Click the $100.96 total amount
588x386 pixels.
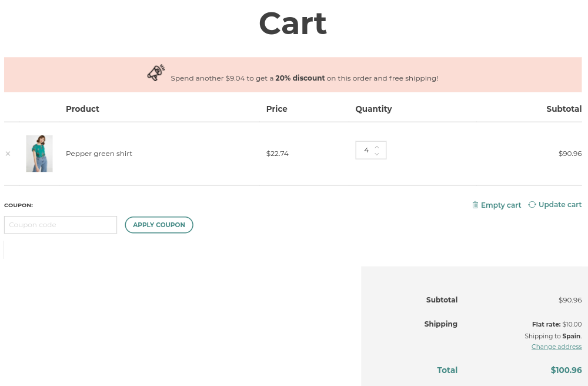(566, 370)
